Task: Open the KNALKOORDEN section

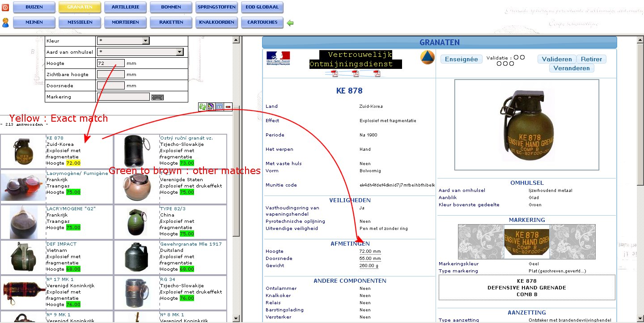Action: coord(216,22)
